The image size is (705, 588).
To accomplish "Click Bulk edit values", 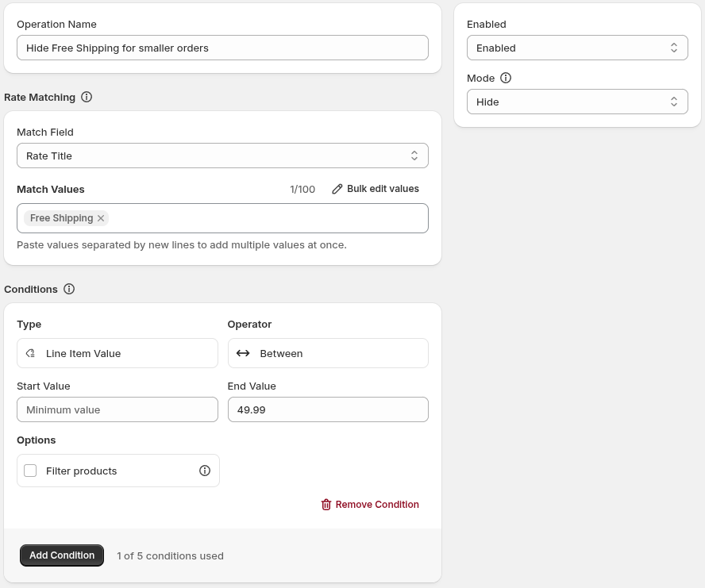I will [x=376, y=189].
